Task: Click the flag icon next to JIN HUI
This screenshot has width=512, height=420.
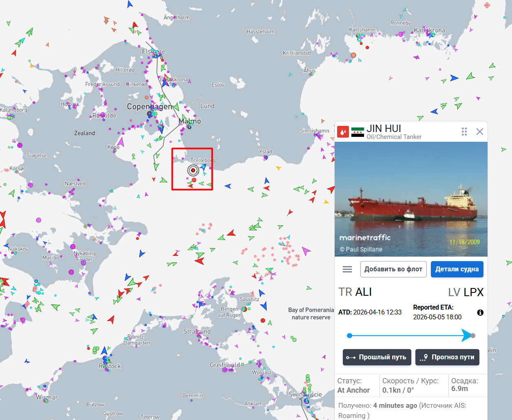Action: 358,132
